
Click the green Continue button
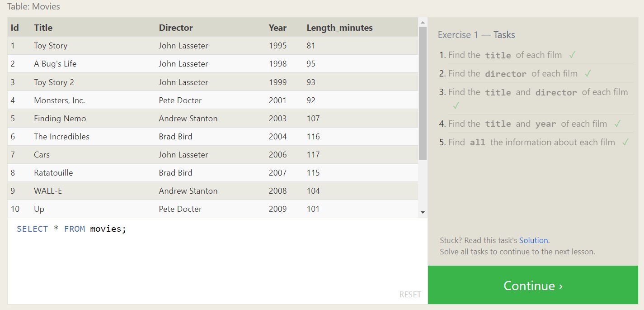tap(533, 285)
